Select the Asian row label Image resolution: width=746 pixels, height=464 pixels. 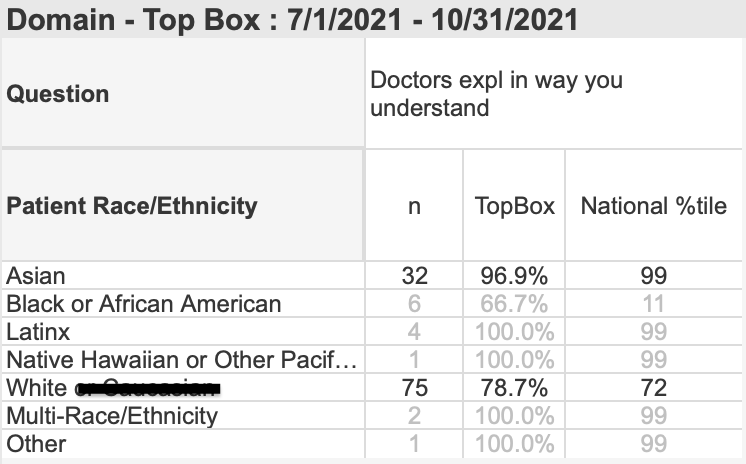(x=36, y=276)
